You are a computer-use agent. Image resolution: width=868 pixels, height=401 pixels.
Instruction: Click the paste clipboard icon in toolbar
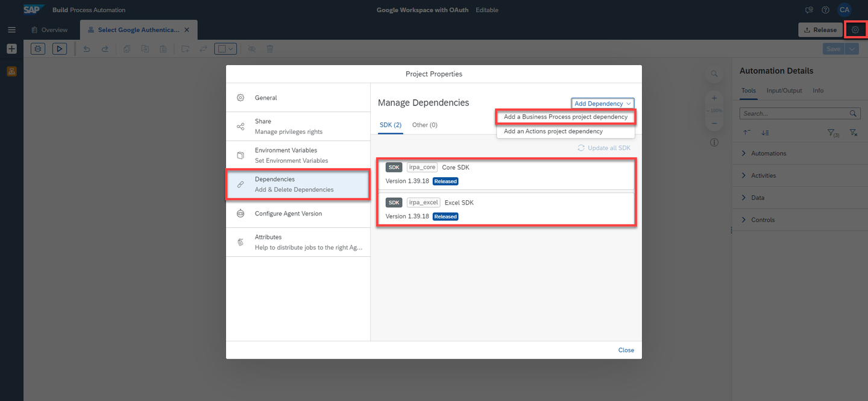pyautogui.click(x=163, y=49)
